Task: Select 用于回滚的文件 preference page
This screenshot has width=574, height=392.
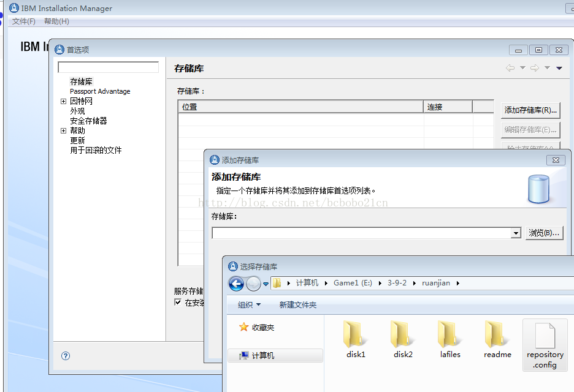Action: [96, 150]
